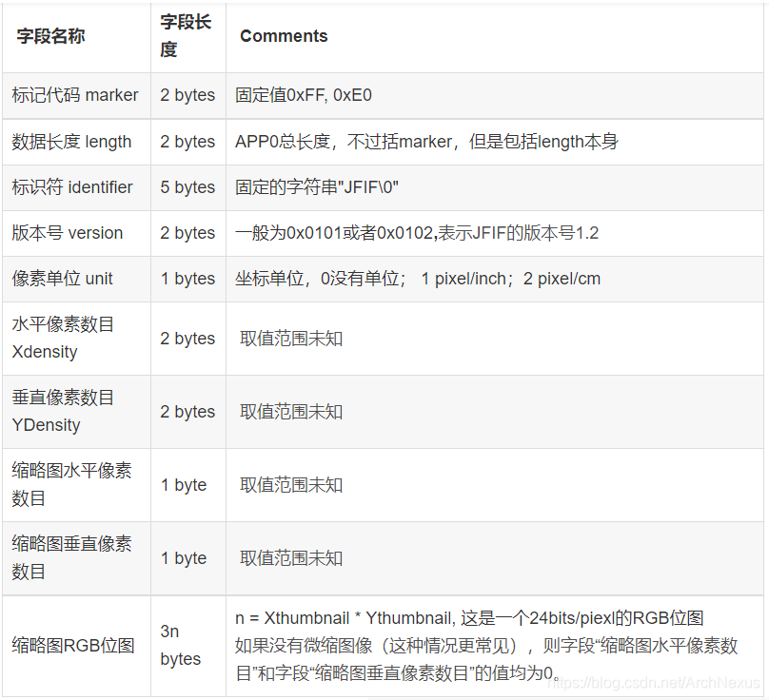Click the Comments column header
The image size is (769, 700).
tap(495, 37)
